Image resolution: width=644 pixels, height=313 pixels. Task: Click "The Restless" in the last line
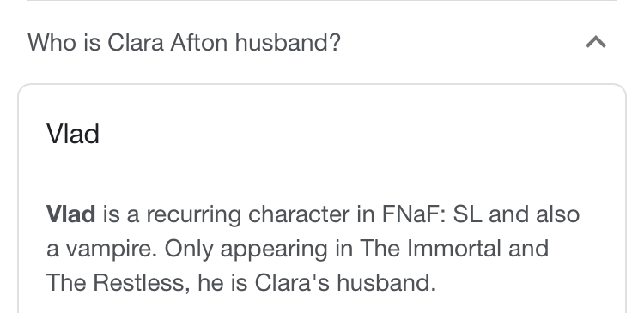(x=118, y=283)
